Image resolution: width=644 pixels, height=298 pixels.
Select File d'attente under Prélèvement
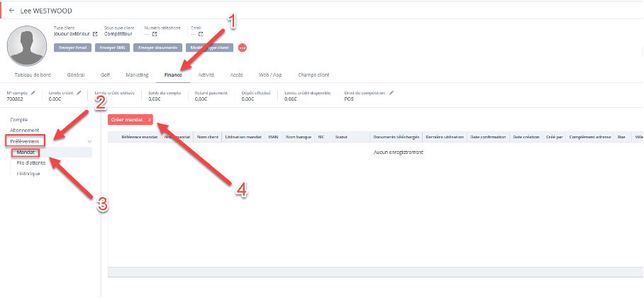pos(31,162)
